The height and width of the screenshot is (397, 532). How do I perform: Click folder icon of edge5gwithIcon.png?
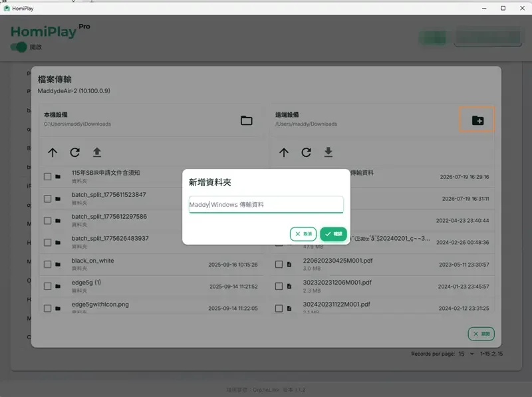[x=58, y=309]
